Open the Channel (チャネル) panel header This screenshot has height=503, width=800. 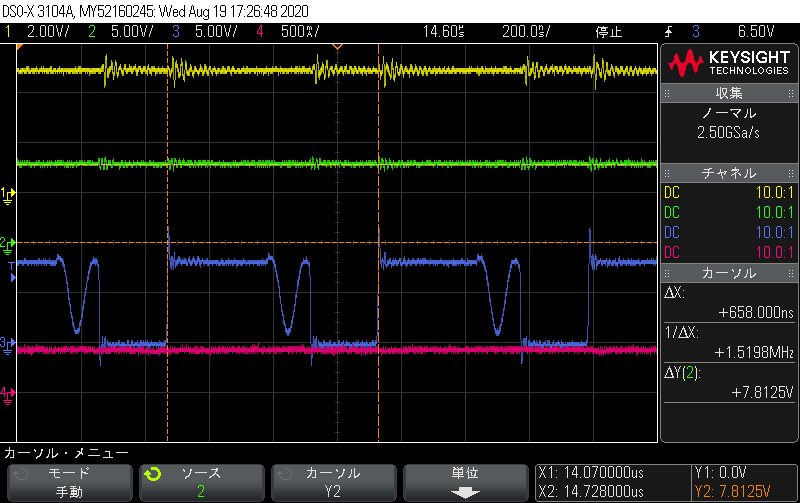point(729,173)
